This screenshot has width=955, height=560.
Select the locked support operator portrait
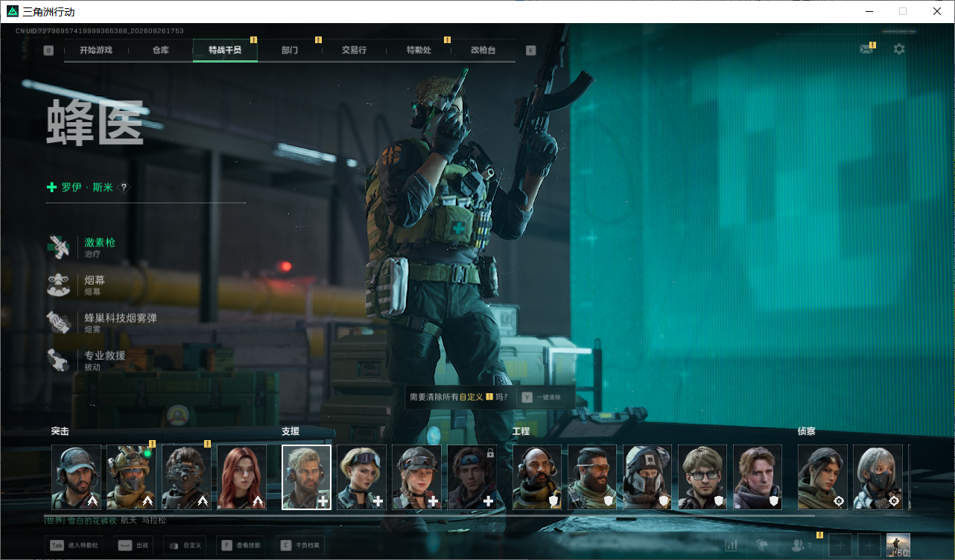pos(472,477)
